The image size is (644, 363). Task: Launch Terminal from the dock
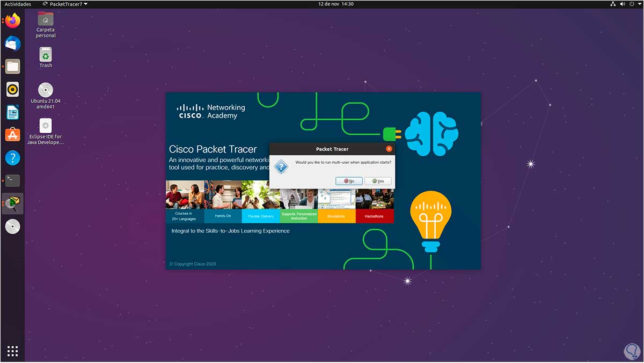(13, 180)
